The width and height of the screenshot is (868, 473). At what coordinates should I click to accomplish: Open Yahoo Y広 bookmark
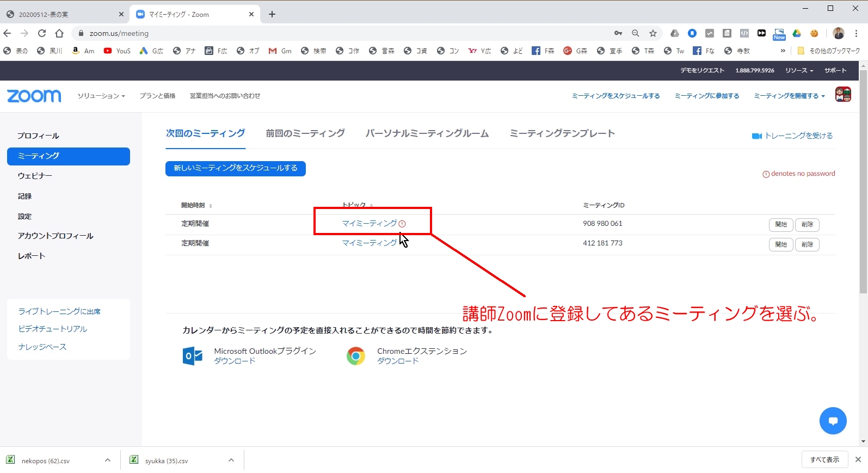[x=479, y=51]
